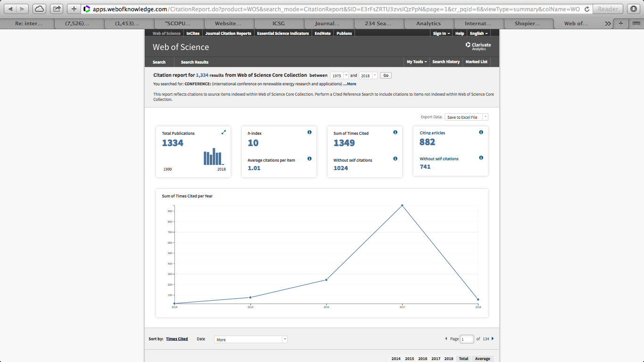Click the 2018 data point on chart
The height and width of the screenshot is (362, 644).
click(x=478, y=299)
